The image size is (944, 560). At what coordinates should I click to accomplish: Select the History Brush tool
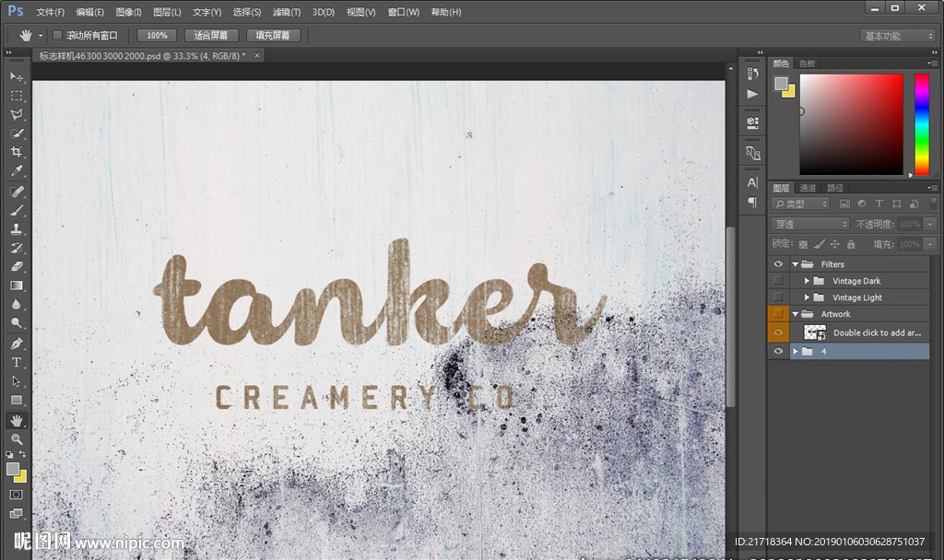pos(17,248)
